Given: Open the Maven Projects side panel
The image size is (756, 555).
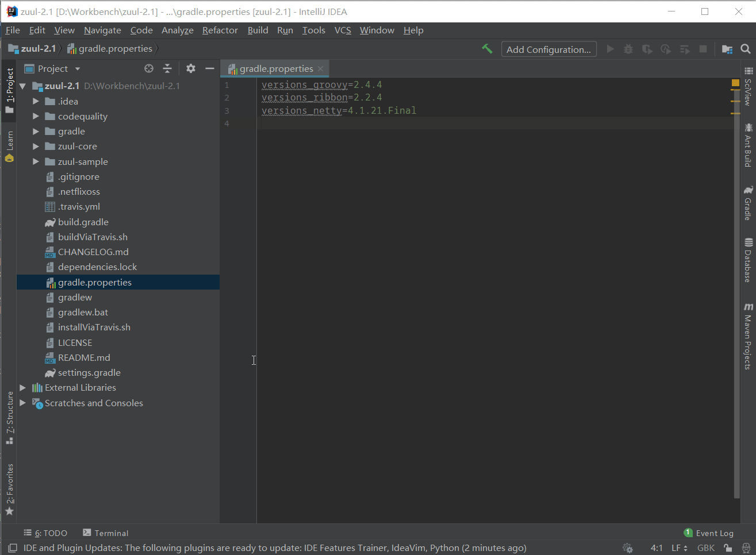Looking at the screenshot, I should coord(748,337).
